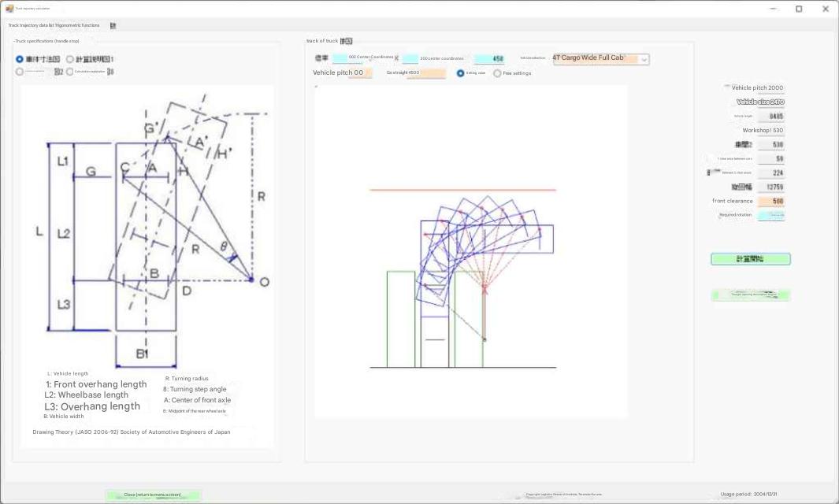Maximize the truck trajectory calculator window

tap(798, 9)
